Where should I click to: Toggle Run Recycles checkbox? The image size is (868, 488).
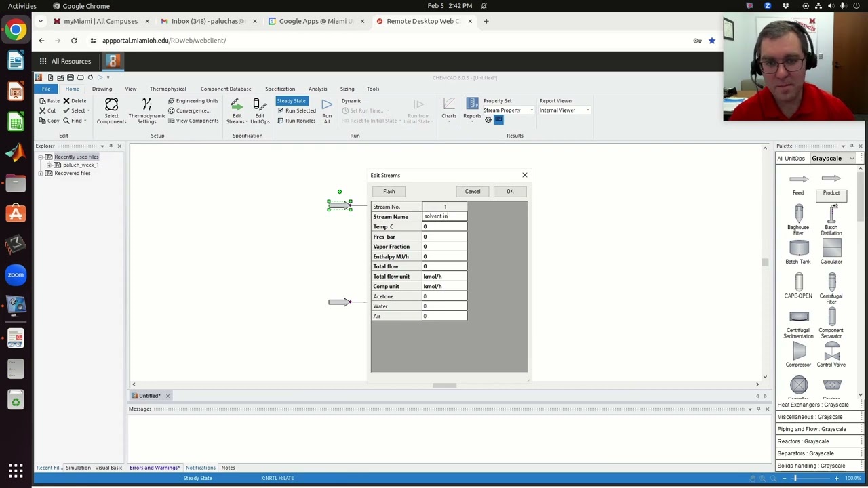coord(296,121)
